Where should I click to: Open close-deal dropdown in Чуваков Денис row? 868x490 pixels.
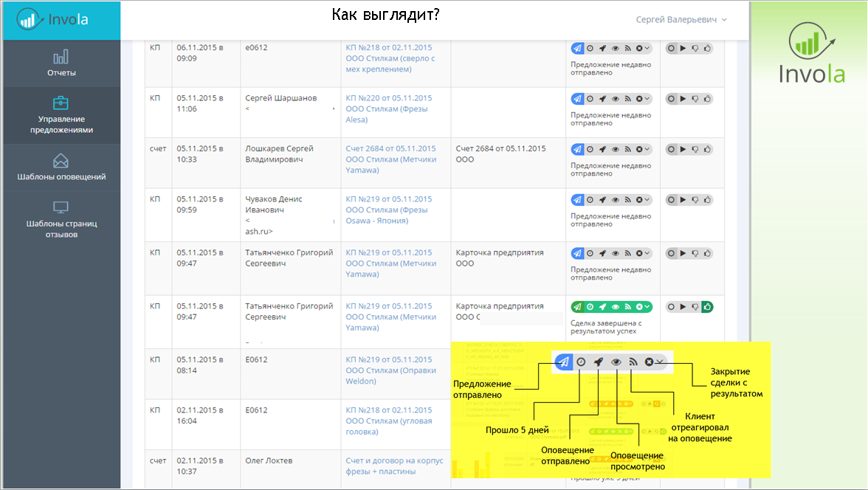[x=642, y=199]
